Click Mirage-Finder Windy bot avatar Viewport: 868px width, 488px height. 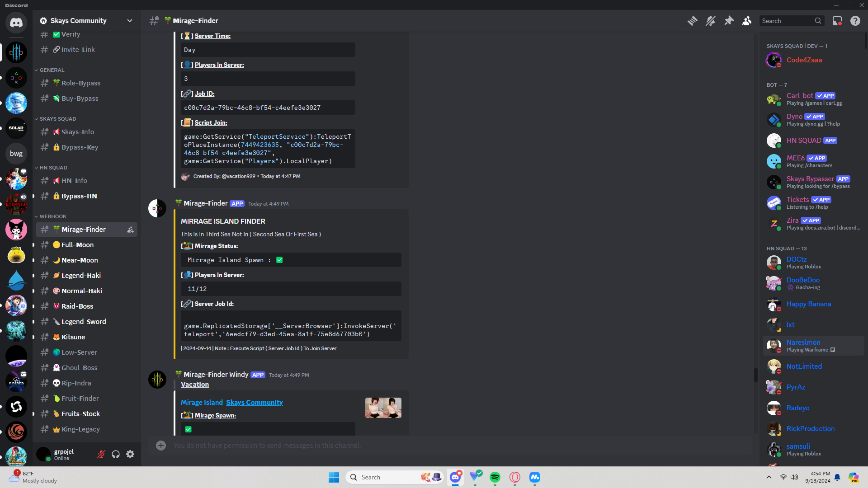[x=157, y=380]
